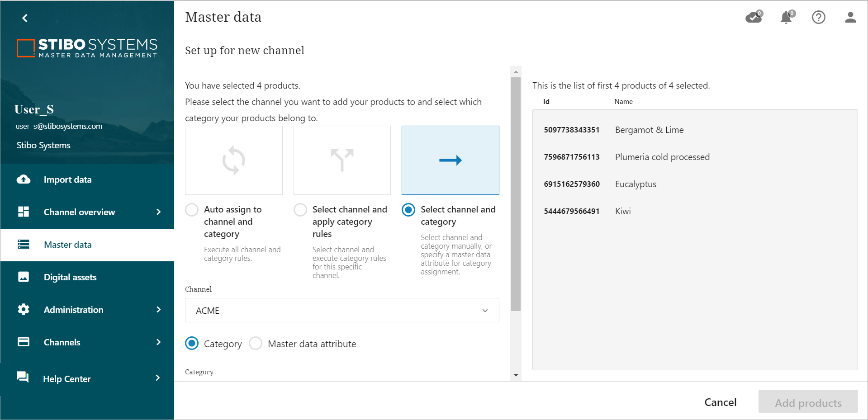
Task: Click the blue arrow tile for manual selection
Action: point(450,160)
